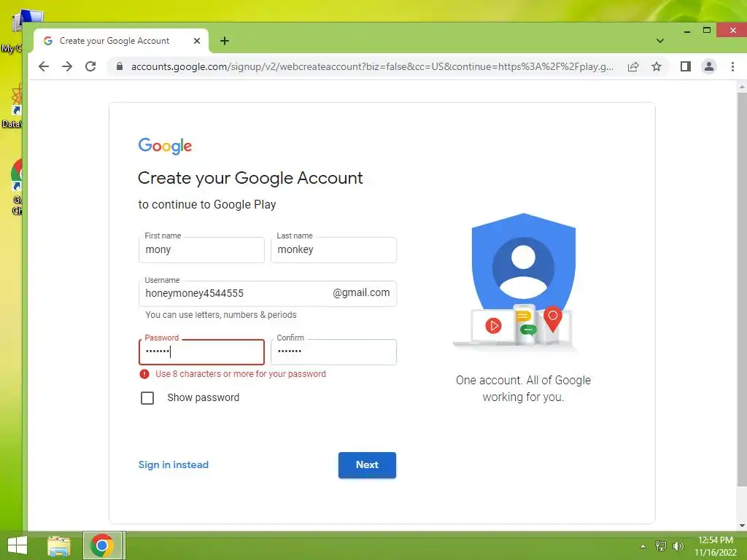The image size is (747, 560).
Task: Open the Chrome three-dot menu
Action: [732, 66]
